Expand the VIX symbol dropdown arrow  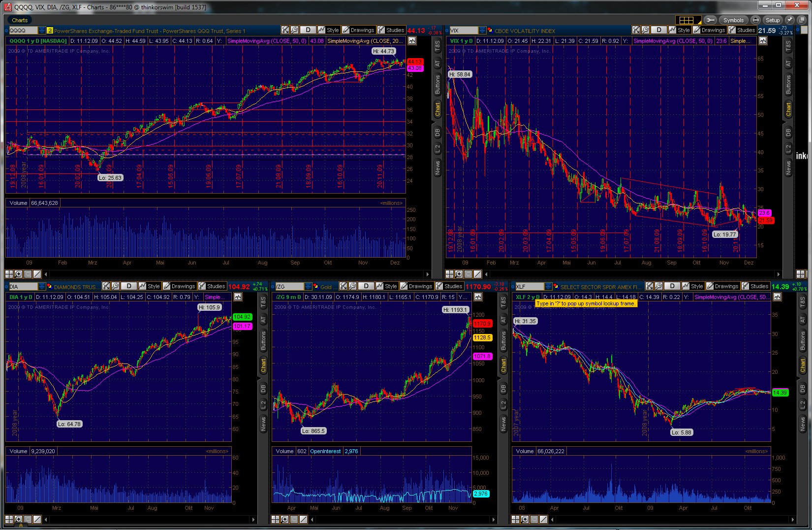tap(482, 31)
